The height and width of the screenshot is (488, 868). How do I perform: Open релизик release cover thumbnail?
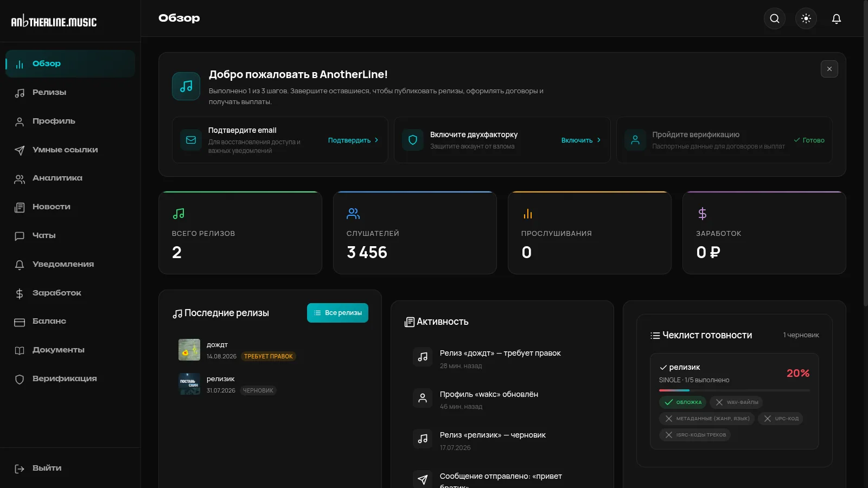[189, 384]
